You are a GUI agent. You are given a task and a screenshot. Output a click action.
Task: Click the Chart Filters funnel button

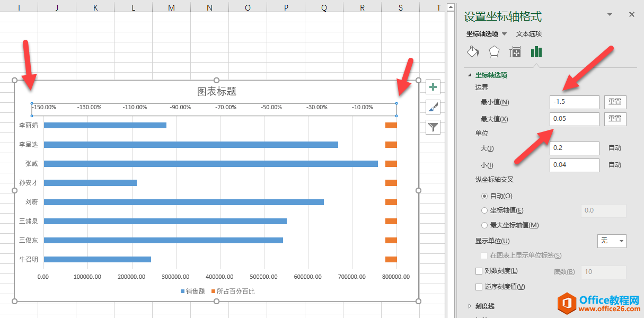[x=434, y=127]
